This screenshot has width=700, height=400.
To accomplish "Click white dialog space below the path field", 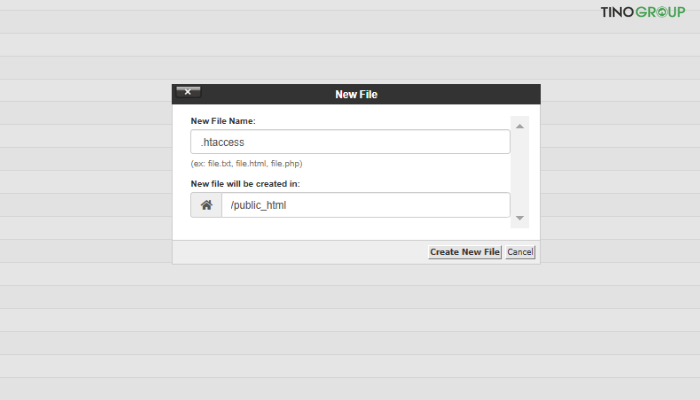I will pos(350,229).
